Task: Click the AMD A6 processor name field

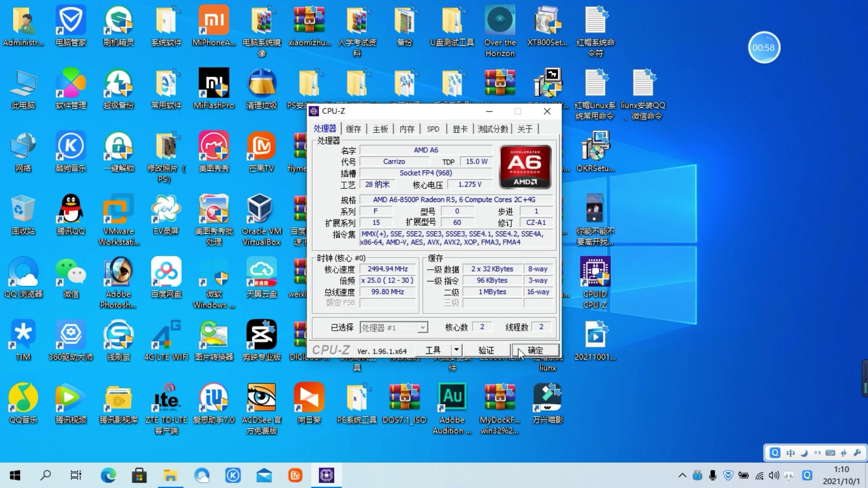Action: [426, 150]
